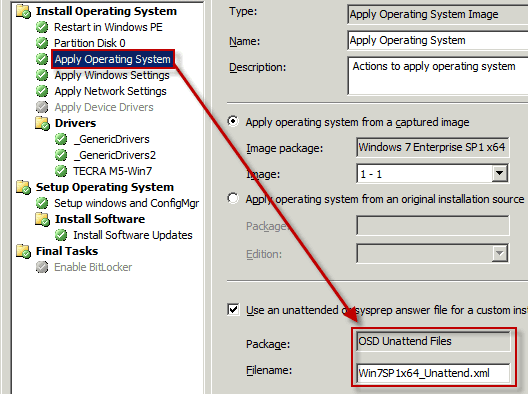This screenshot has height=394, width=528.
Task: Open the disabled Edition dropdown arrow
Action: click(x=499, y=253)
